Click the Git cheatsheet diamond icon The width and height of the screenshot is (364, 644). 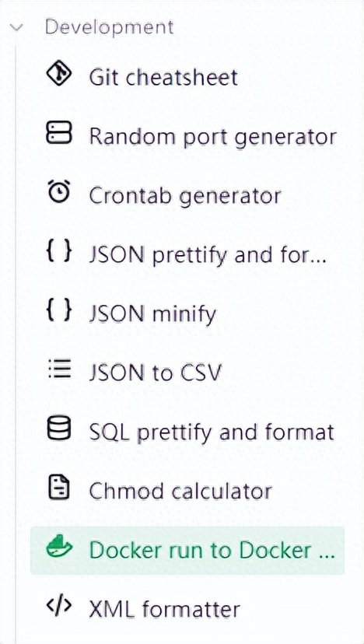(59, 75)
